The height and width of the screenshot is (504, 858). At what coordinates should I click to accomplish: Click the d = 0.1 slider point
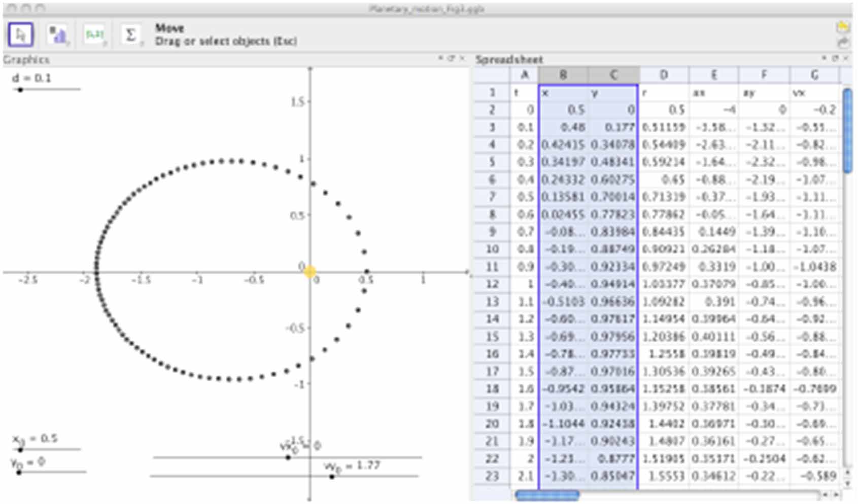point(20,89)
